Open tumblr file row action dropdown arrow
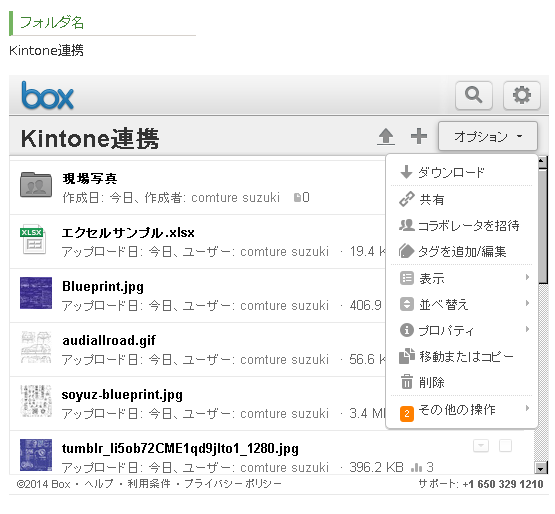Viewport: 555px width, 514px height. pos(481,445)
